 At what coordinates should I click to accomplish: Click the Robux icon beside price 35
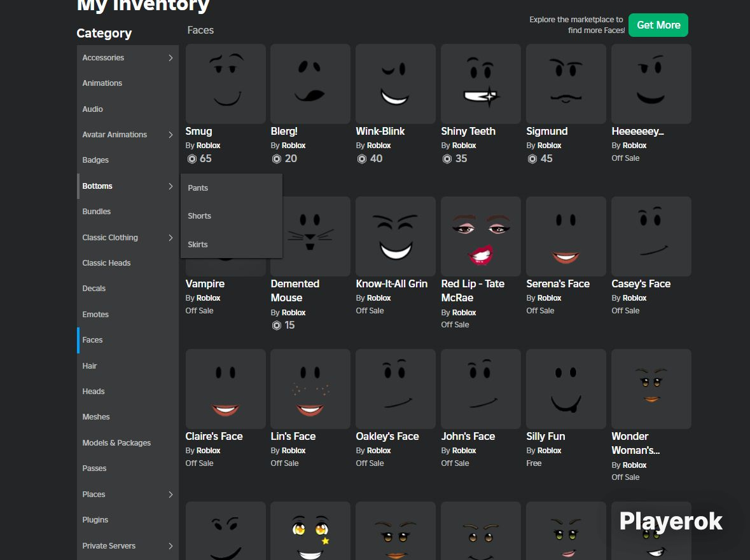(447, 159)
